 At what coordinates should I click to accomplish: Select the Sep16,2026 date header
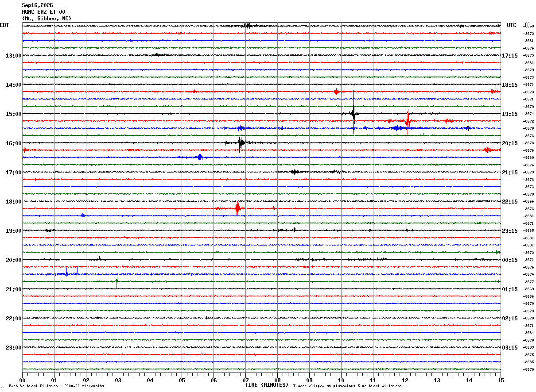pyautogui.click(x=37, y=5)
